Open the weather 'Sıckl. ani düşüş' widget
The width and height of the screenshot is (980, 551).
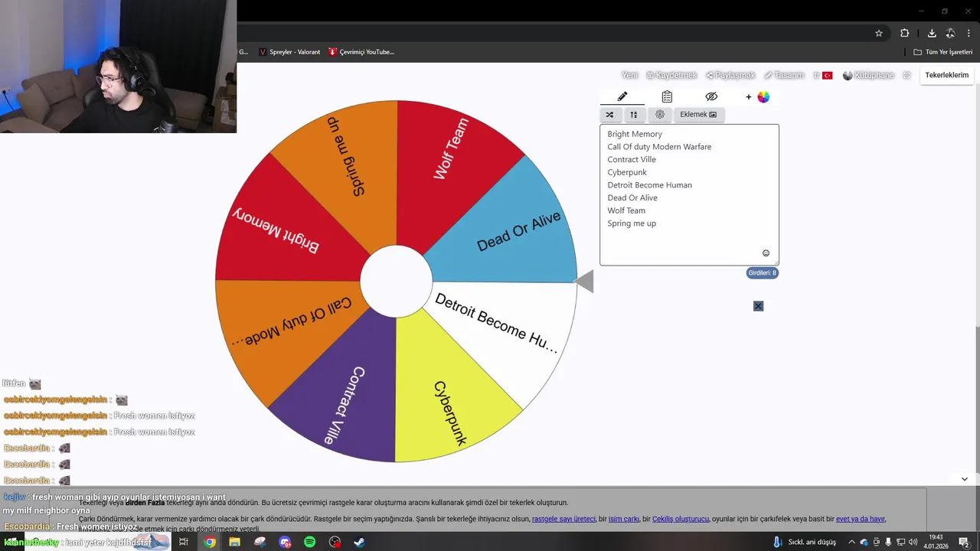(804, 542)
